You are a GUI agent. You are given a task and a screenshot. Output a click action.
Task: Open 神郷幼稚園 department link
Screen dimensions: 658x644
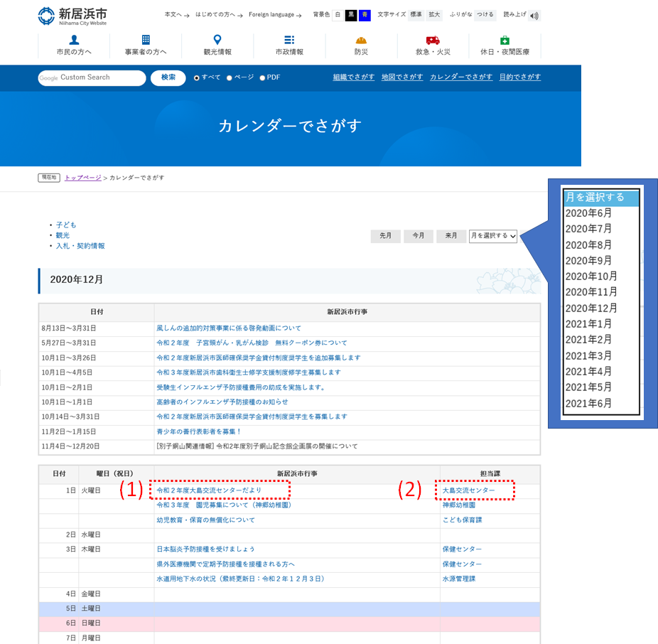point(459,505)
